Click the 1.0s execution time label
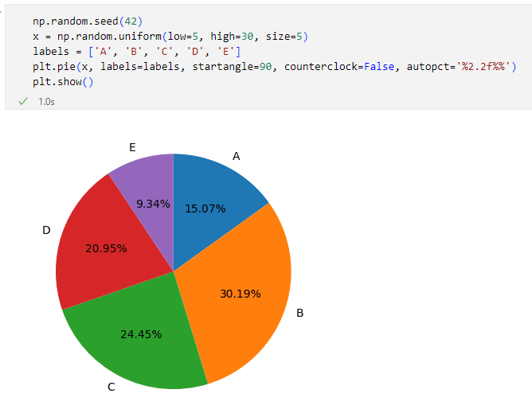Viewport: 532px width, 413px height. [x=46, y=102]
